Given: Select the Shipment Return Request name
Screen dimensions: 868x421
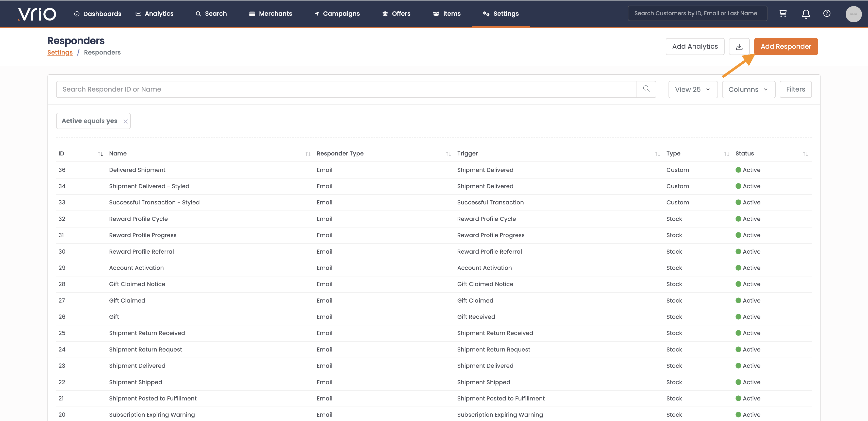Looking at the screenshot, I should click(x=145, y=349).
